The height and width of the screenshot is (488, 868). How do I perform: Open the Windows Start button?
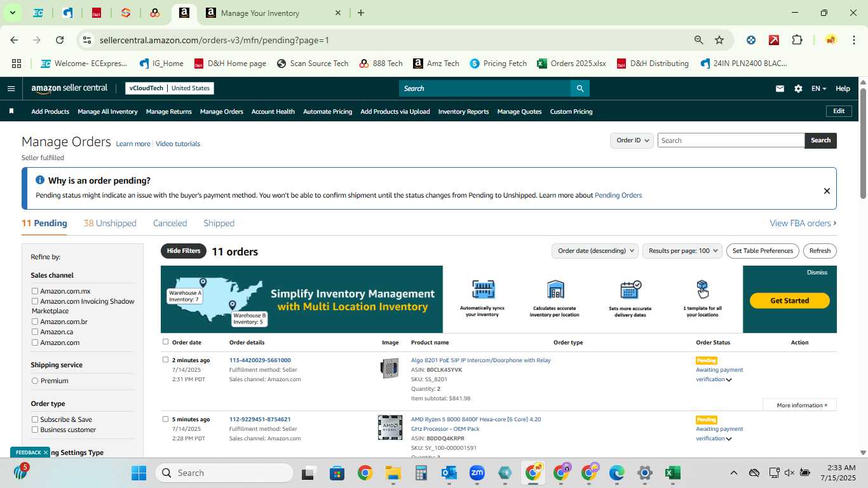tap(139, 473)
